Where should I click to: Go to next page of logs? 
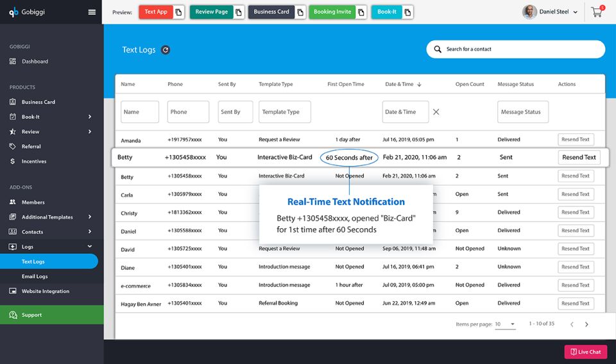pyautogui.click(x=586, y=324)
